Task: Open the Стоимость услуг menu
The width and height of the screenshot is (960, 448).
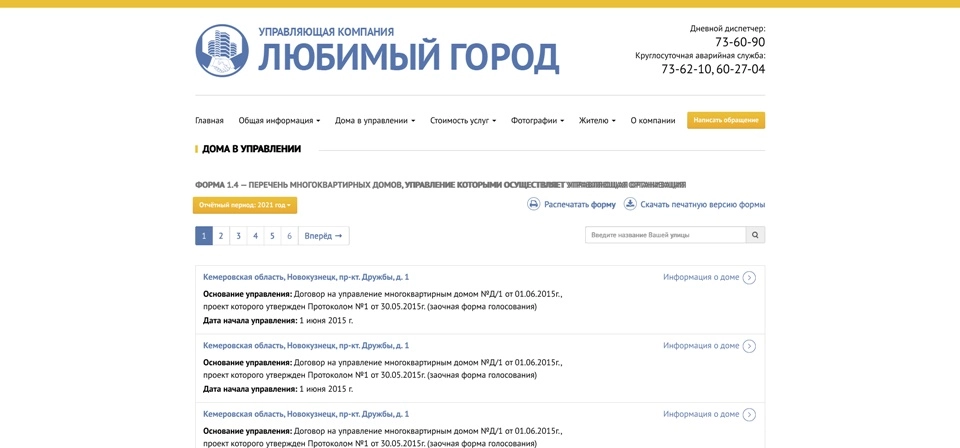Action: tap(463, 121)
